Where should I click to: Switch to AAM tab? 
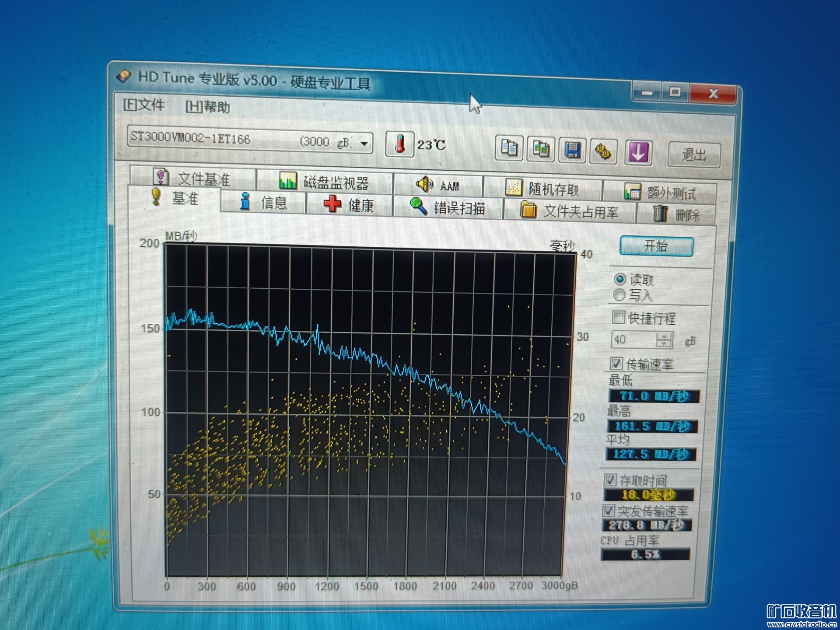tap(438, 185)
